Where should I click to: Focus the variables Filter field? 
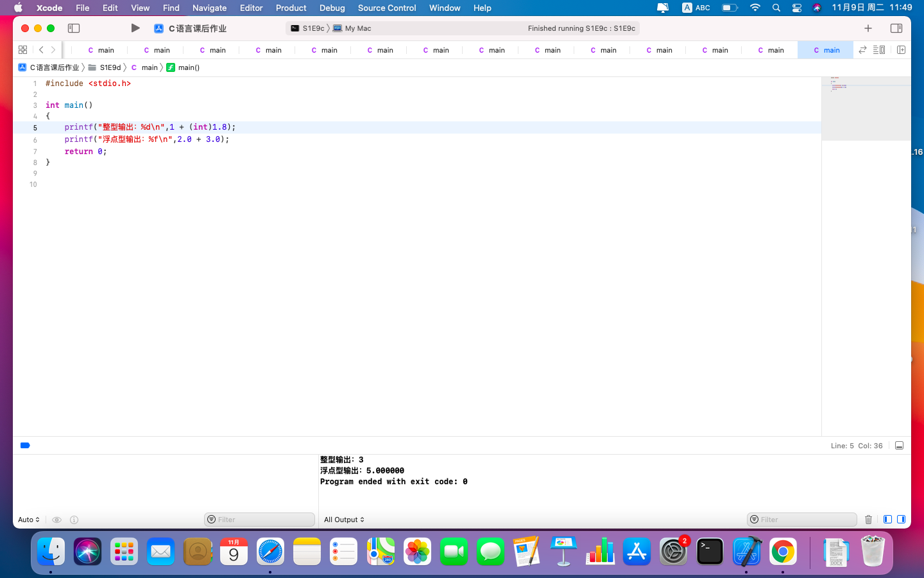(260, 520)
